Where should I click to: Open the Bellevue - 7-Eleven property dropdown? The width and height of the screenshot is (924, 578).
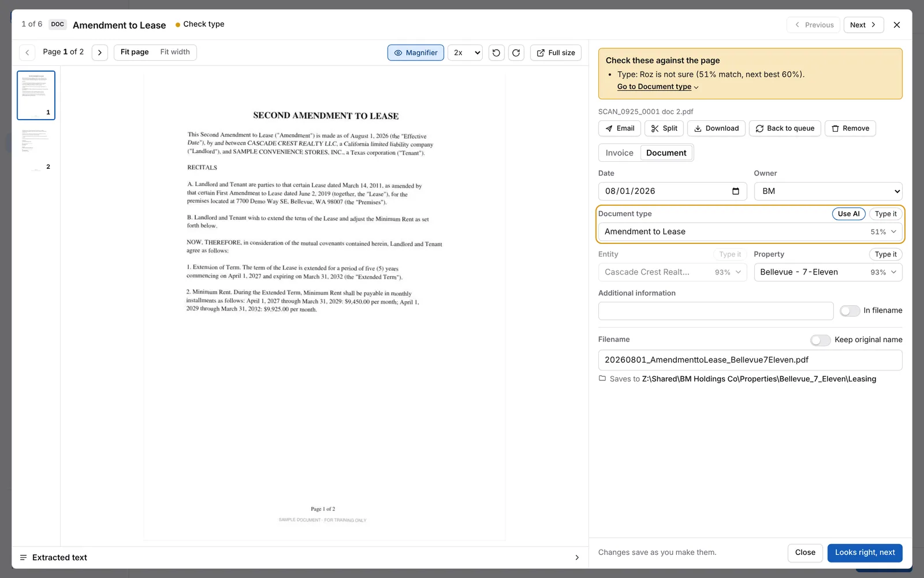point(828,272)
